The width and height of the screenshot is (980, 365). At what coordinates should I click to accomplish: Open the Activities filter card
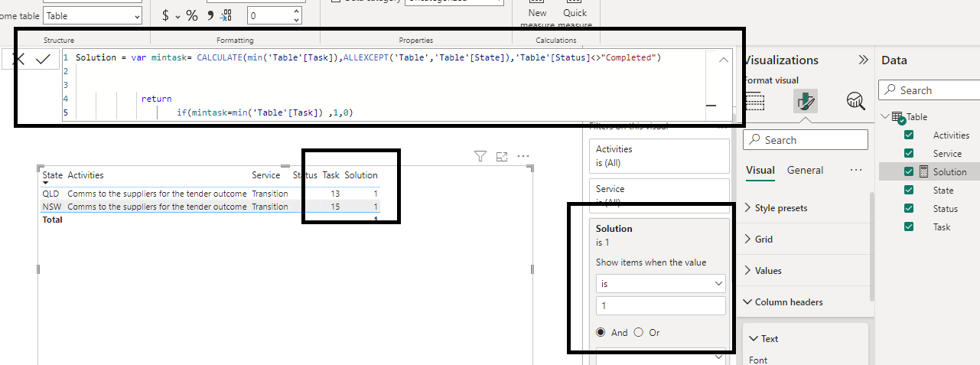click(658, 155)
